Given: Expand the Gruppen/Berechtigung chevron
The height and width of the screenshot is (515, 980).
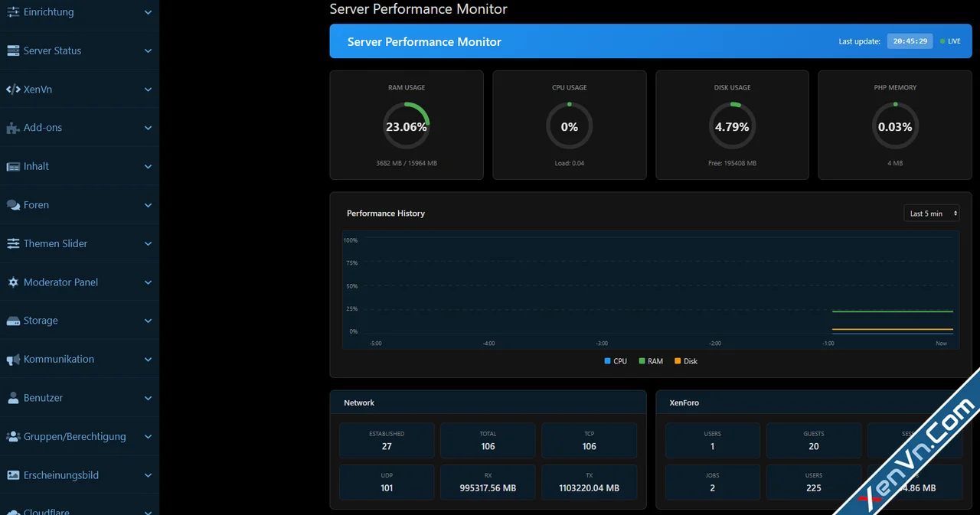Looking at the screenshot, I should click(149, 436).
